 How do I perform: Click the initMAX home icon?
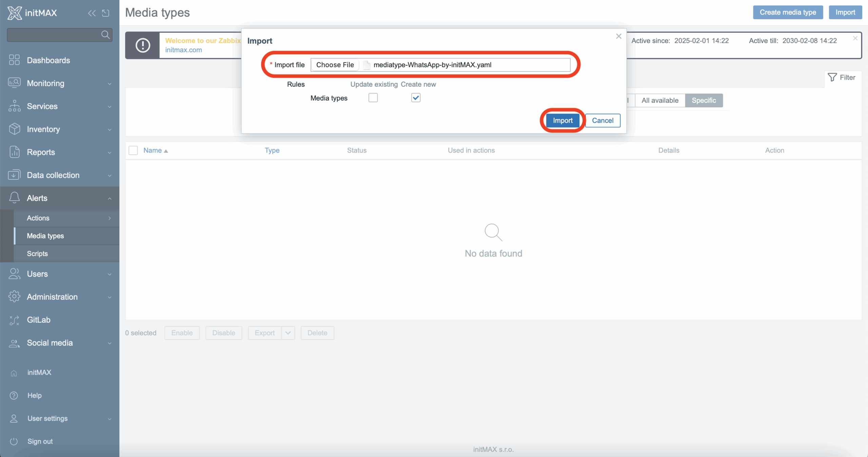14,373
